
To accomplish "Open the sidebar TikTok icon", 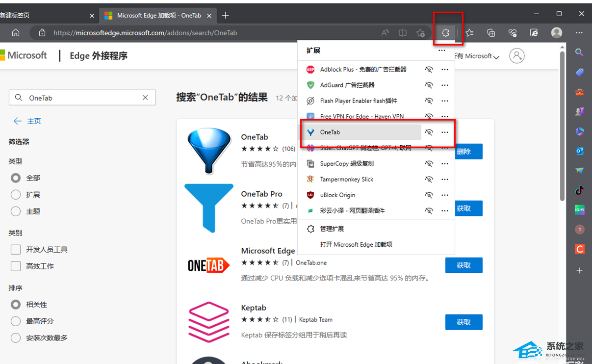I will tap(579, 190).
